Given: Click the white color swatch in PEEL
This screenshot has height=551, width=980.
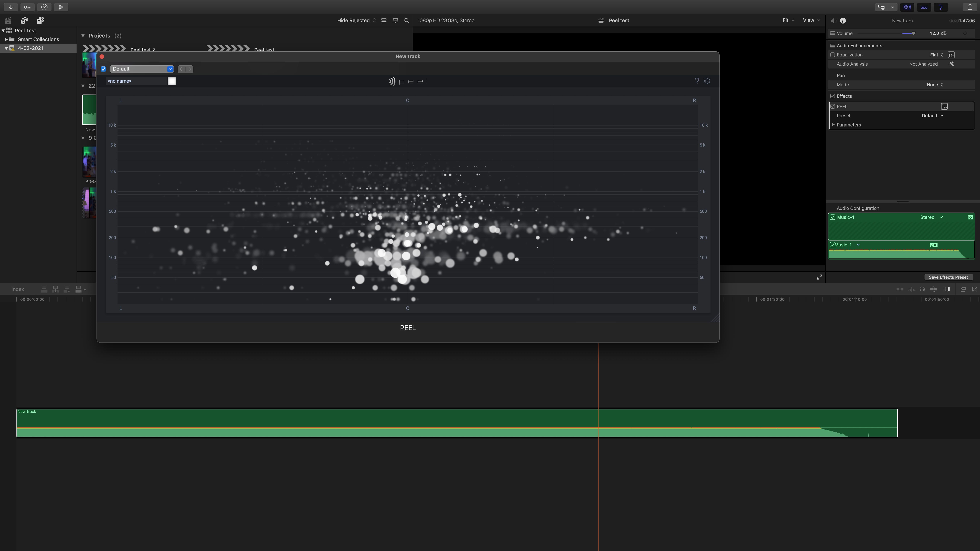Looking at the screenshot, I should pos(172,81).
